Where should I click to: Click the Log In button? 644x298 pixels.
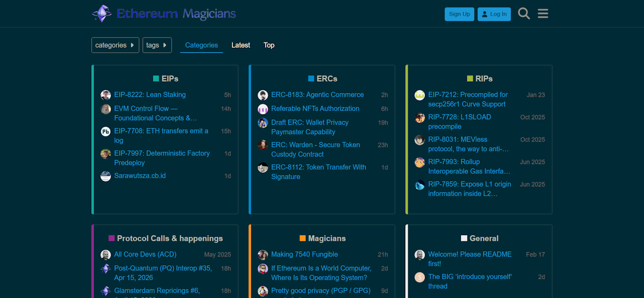(x=494, y=14)
